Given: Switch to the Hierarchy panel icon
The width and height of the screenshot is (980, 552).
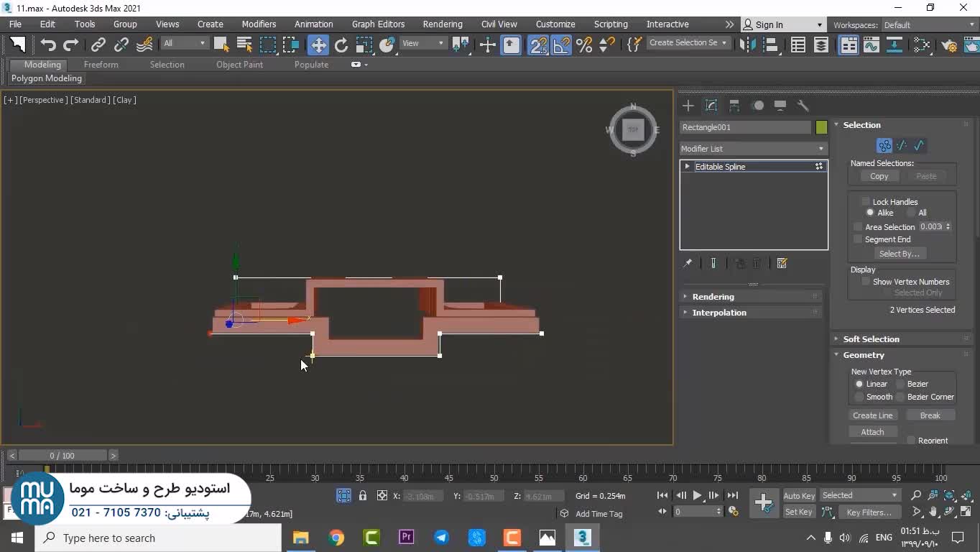Looking at the screenshot, I should pyautogui.click(x=734, y=106).
